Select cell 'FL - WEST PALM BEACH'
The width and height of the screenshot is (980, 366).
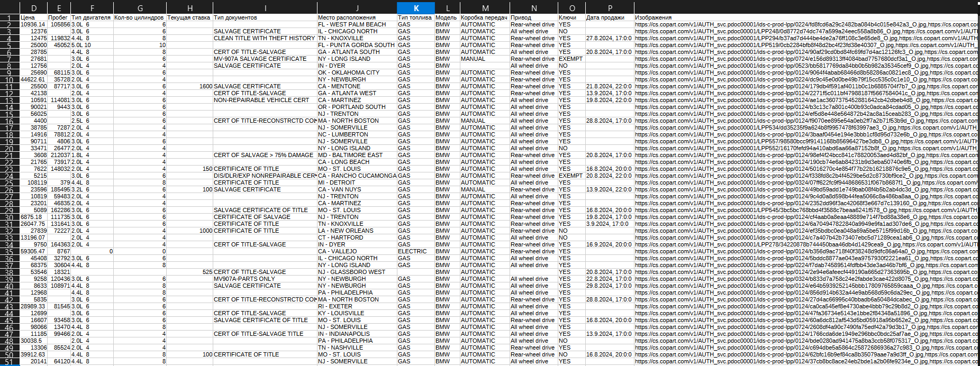point(357,24)
